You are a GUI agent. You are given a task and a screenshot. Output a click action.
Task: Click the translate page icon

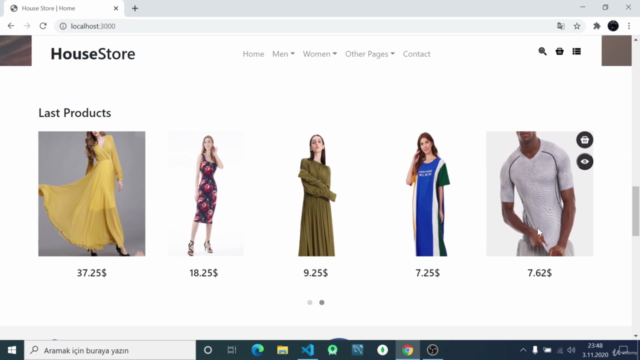[561, 26]
